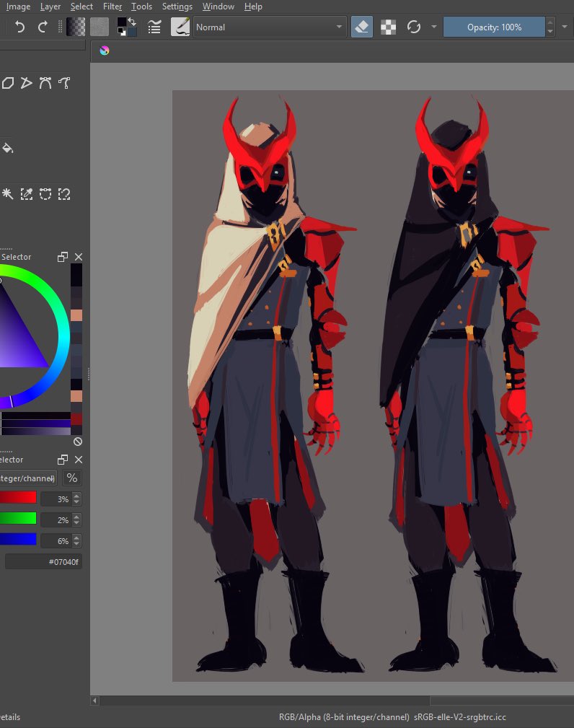Click the top shade strip under color wheel
Screen dimensions: 574x728
click(35, 416)
